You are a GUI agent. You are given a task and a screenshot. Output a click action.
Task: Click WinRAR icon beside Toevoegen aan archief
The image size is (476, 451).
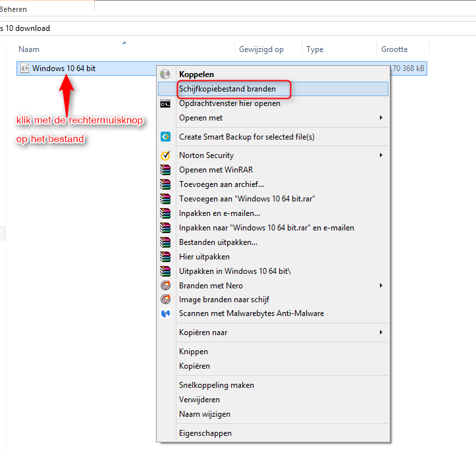coord(165,184)
